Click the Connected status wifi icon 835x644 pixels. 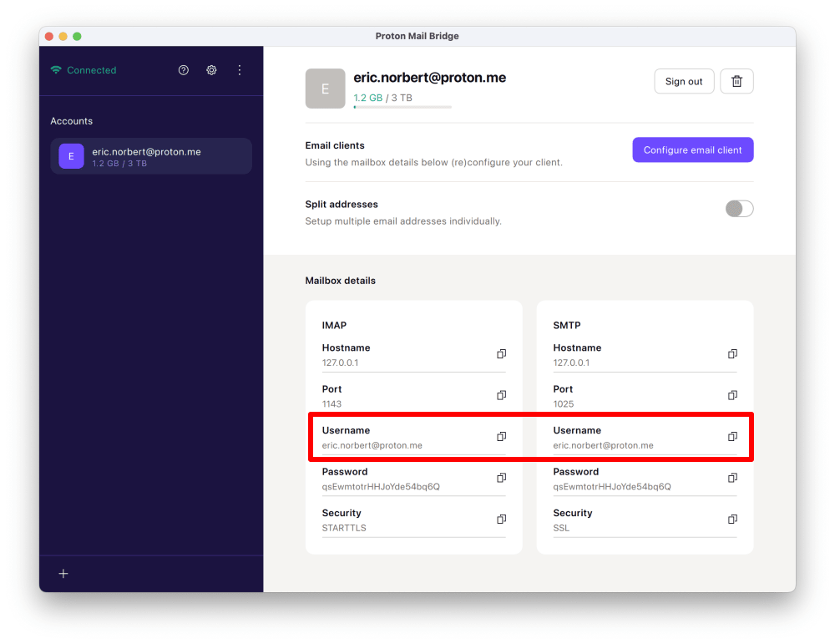(x=57, y=70)
